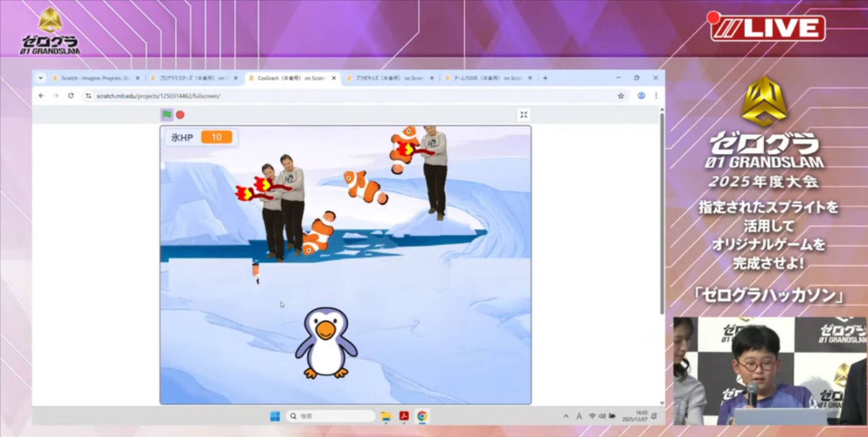Open the Chrome profile avatar icon

(641, 96)
